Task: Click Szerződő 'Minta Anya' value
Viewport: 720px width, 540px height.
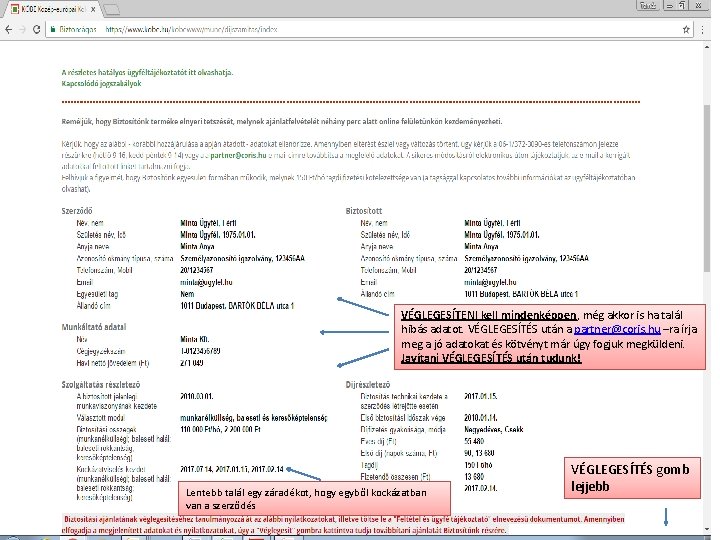Action: click(197, 247)
